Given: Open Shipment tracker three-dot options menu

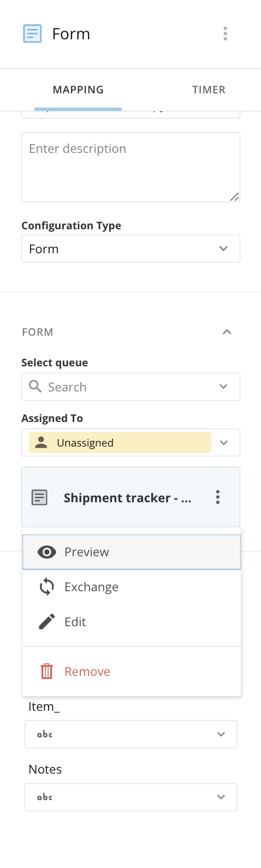Looking at the screenshot, I should coord(218,497).
